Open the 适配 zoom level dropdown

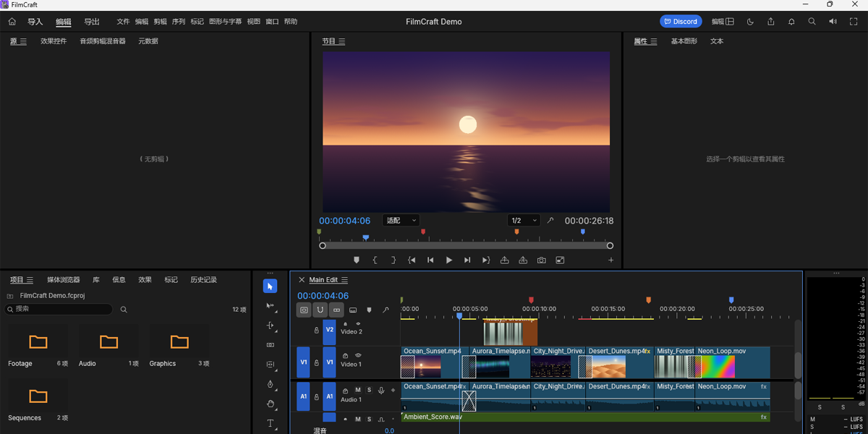(x=401, y=221)
